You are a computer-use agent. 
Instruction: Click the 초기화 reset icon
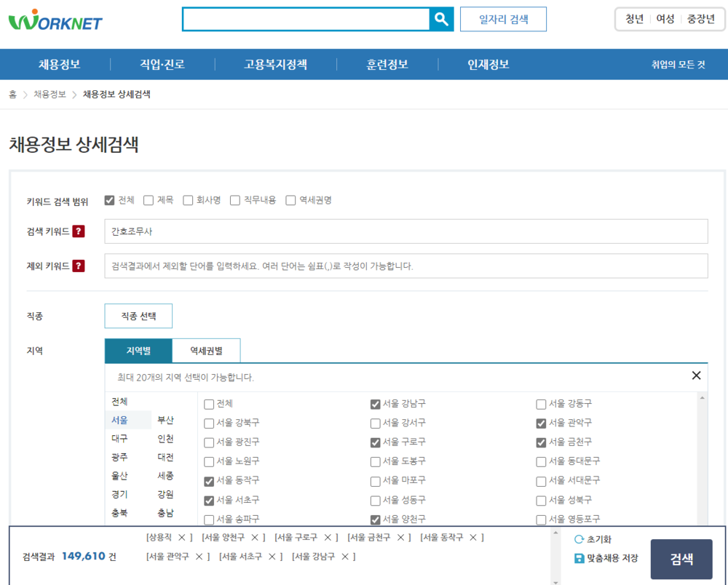579,539
